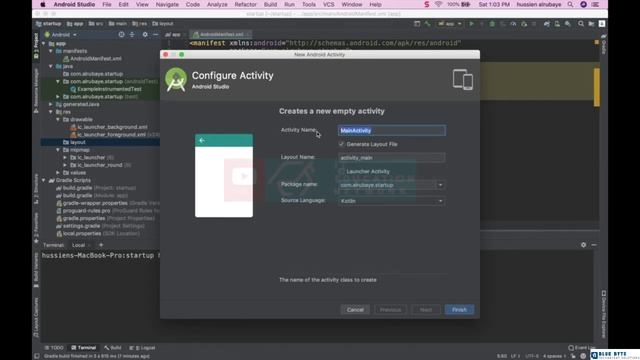The height and width of the screenshot is (360, 640).
Task: Open the Analyze menu
Action: click(x=217, y=4)
